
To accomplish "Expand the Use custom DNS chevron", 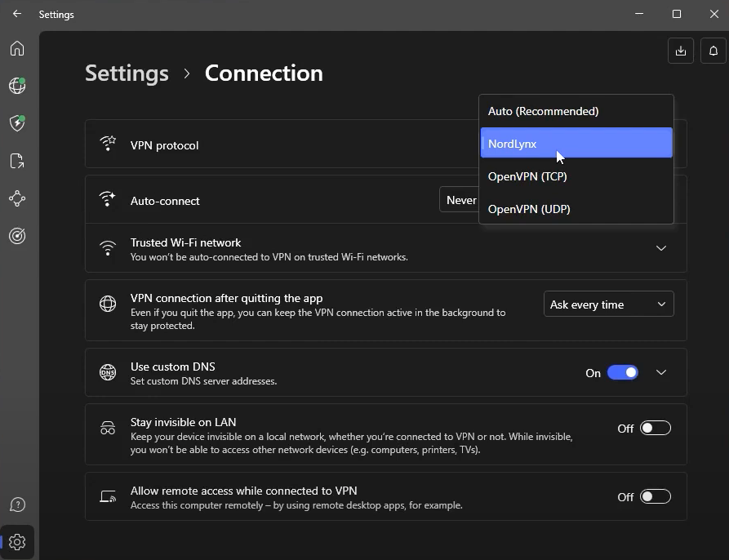I will (661, 373).
